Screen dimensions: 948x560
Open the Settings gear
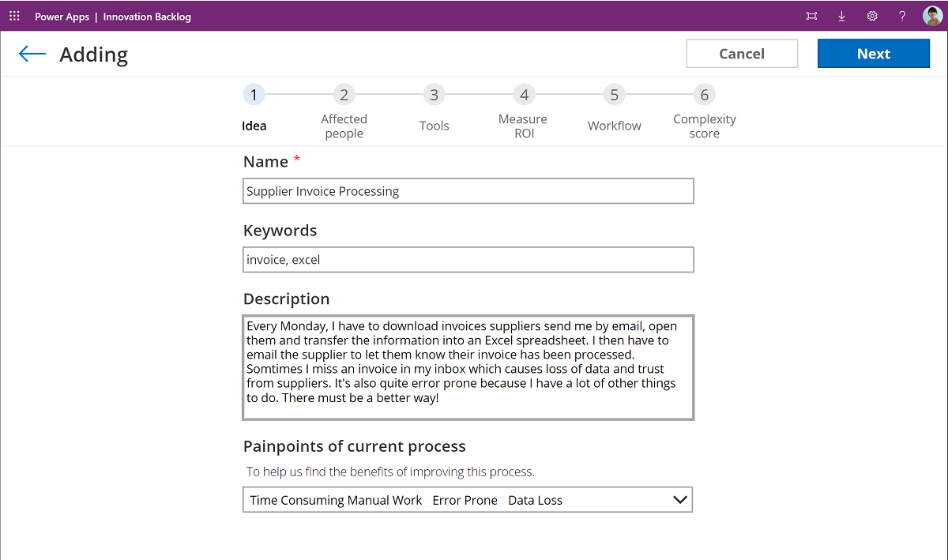click(x=871, y=15)
